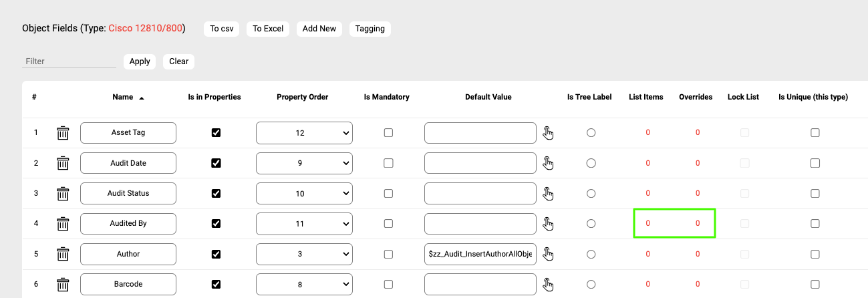Delete the Barcode field via trash icon
868x298 pixels.
pyautogui.click(x=63, y=284)
